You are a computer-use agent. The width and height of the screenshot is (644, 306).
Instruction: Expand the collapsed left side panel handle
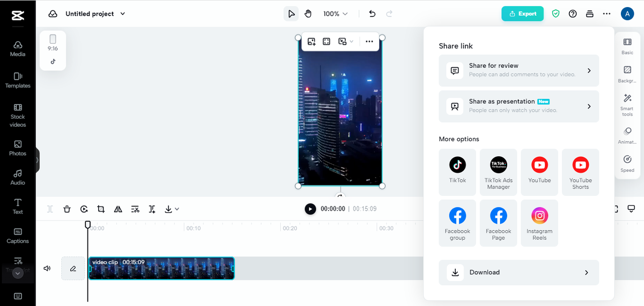[37, 160]
